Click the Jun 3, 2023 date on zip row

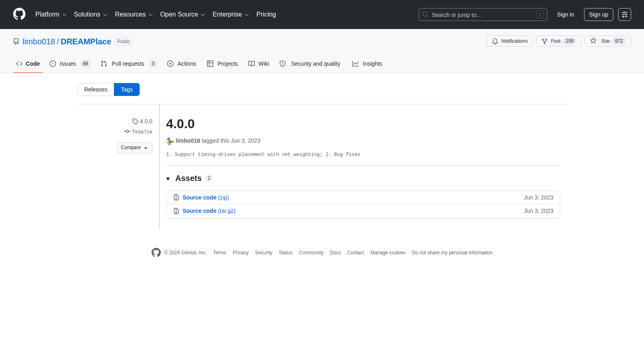click(x=539, y=197)
